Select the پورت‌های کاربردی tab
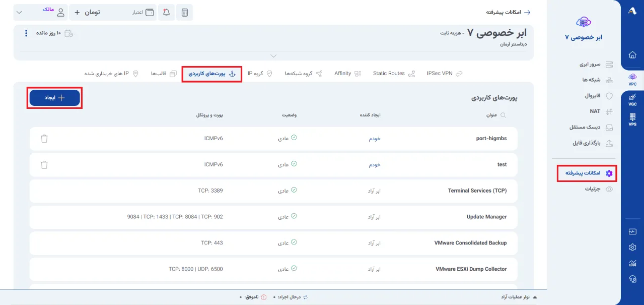644x305 pixels. coord(212,74)
